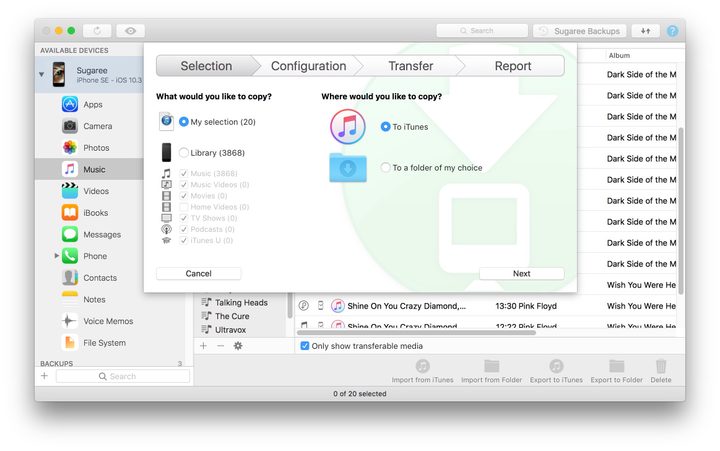Viewport: 720px width, 451px height.
Task: Toggle Podcasts (0) checkbox
Action: click(184, 229)
